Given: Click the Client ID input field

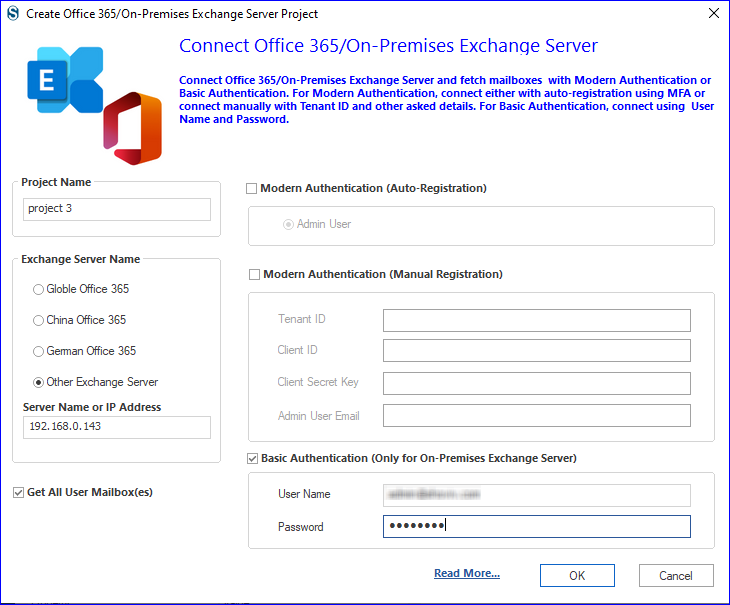Looking at the screenshot, I should 537,350.
